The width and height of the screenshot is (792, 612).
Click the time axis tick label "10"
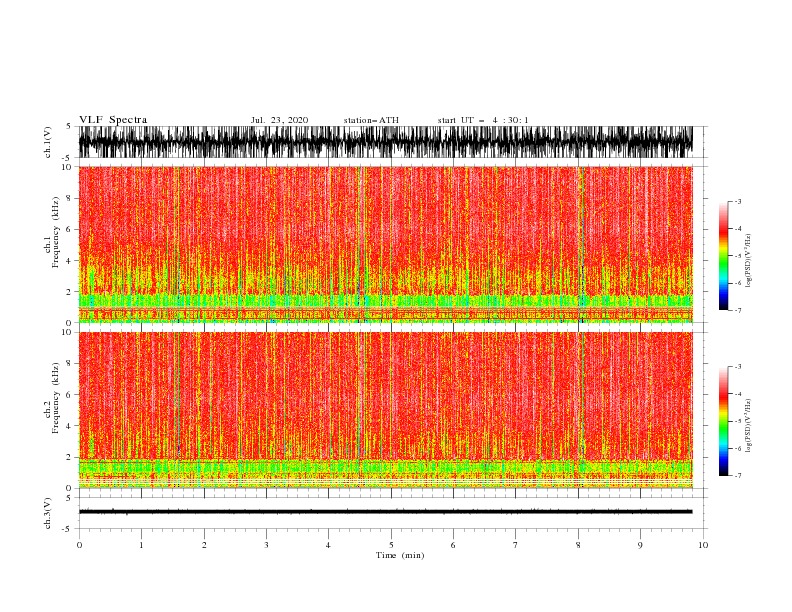coord(703,545)
